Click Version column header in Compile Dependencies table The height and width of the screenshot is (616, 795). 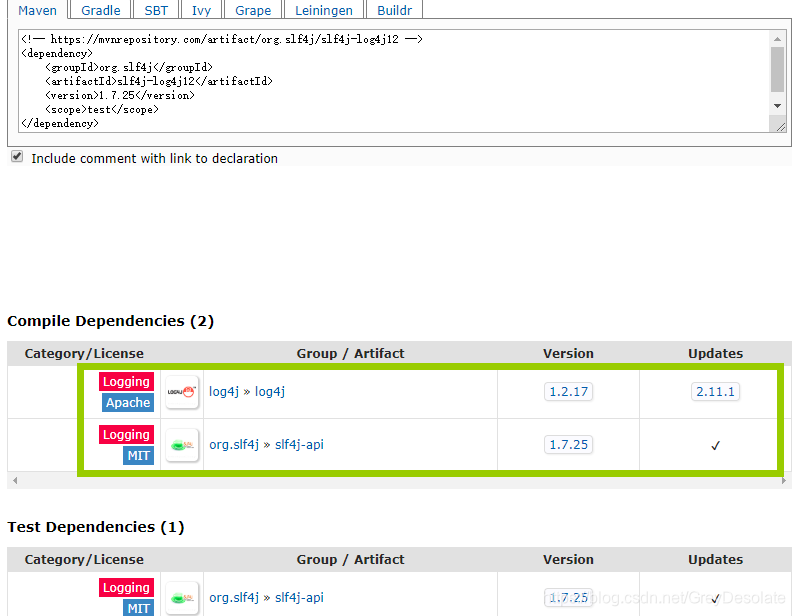[568, 353]
